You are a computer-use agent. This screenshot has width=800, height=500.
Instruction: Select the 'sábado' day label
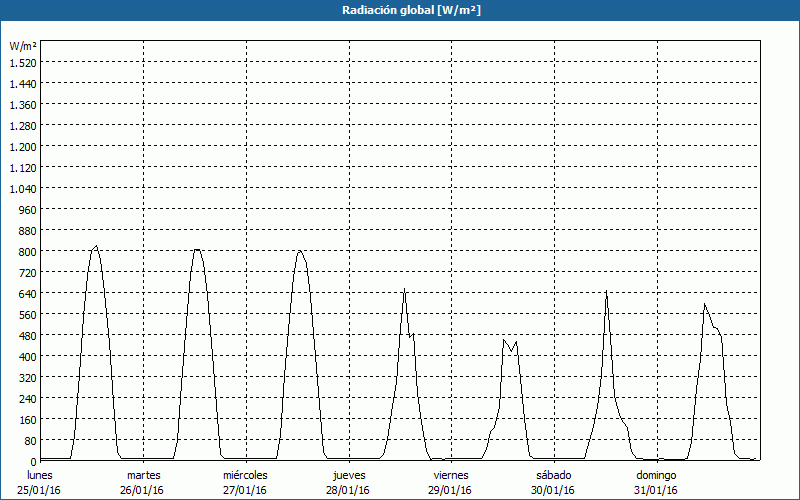pyautogui.click(x=553, y=475)
